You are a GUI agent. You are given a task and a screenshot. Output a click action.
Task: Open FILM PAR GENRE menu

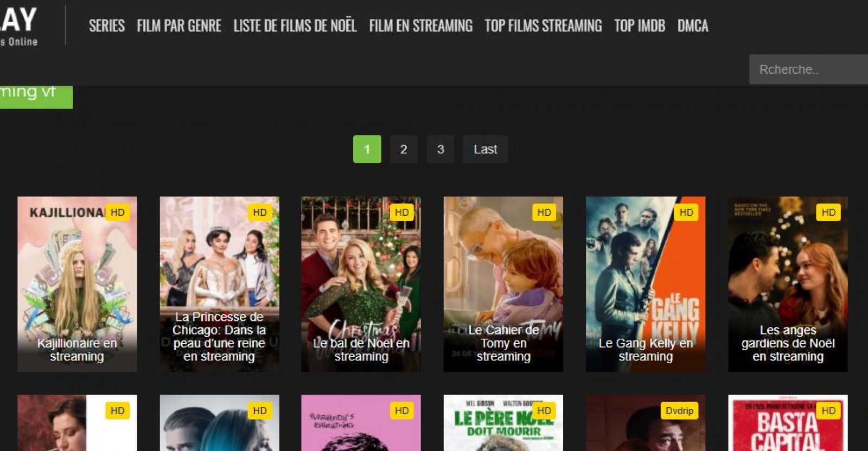tap(178, 25)
